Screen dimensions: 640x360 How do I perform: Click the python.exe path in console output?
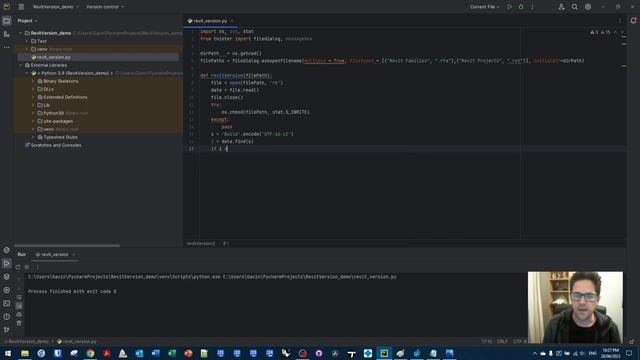(x=124, y=277)
